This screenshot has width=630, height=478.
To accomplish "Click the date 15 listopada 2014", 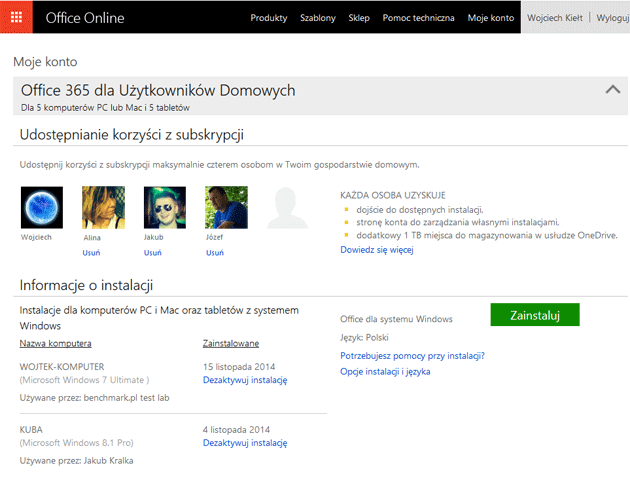I will click(x=239, y=367).
